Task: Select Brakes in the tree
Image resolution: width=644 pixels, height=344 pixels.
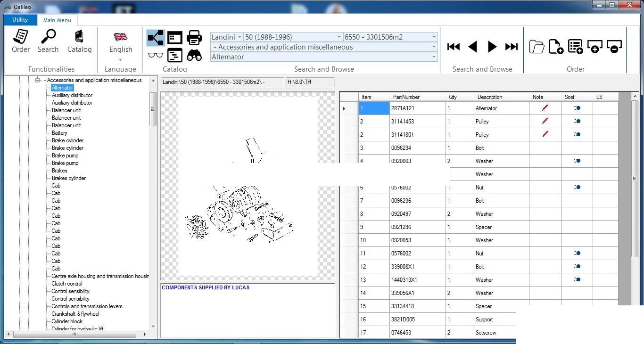Action: [x=59, y=171]
